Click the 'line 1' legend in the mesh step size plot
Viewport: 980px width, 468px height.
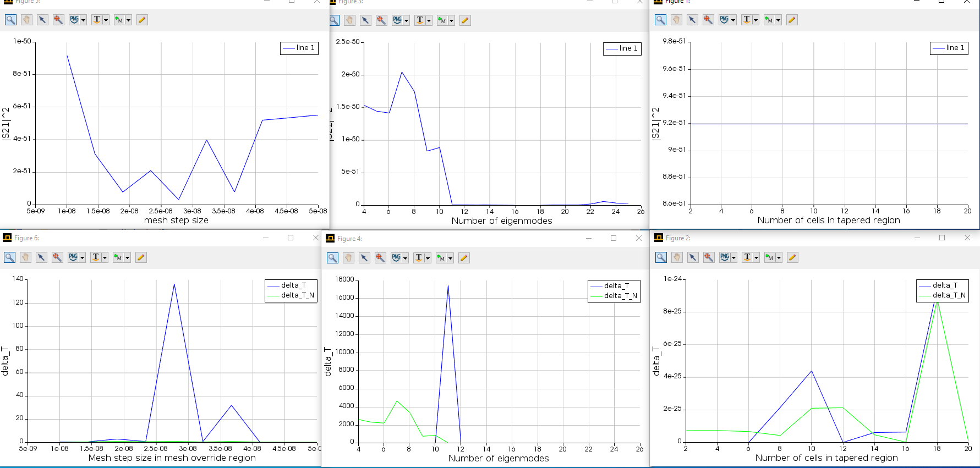pyautogui.click(x=299, y=48)
